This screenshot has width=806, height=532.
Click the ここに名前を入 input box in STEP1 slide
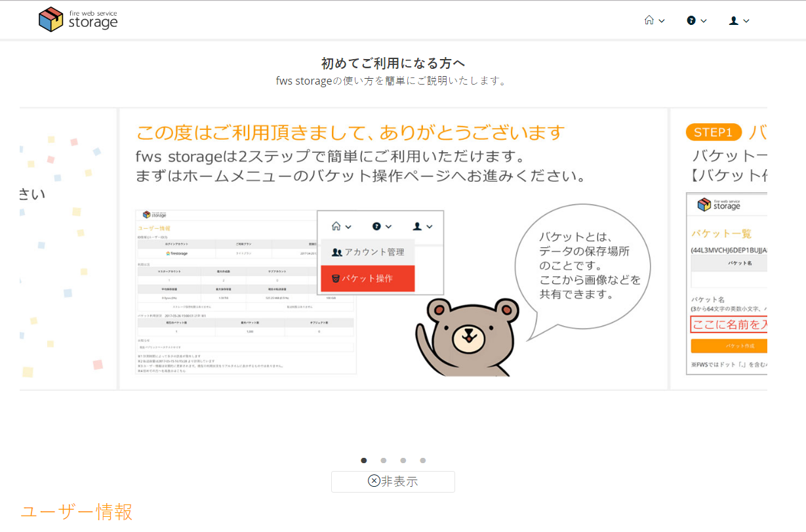point(728,324)
